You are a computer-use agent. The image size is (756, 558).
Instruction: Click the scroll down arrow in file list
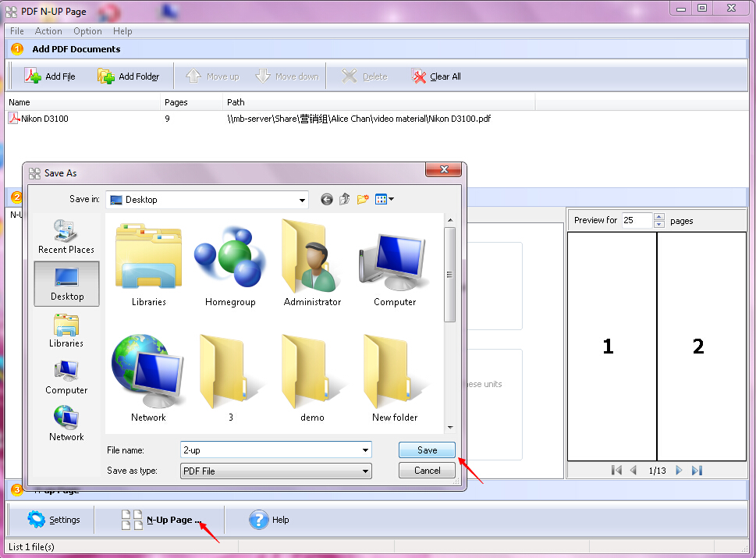coord(450,428)
